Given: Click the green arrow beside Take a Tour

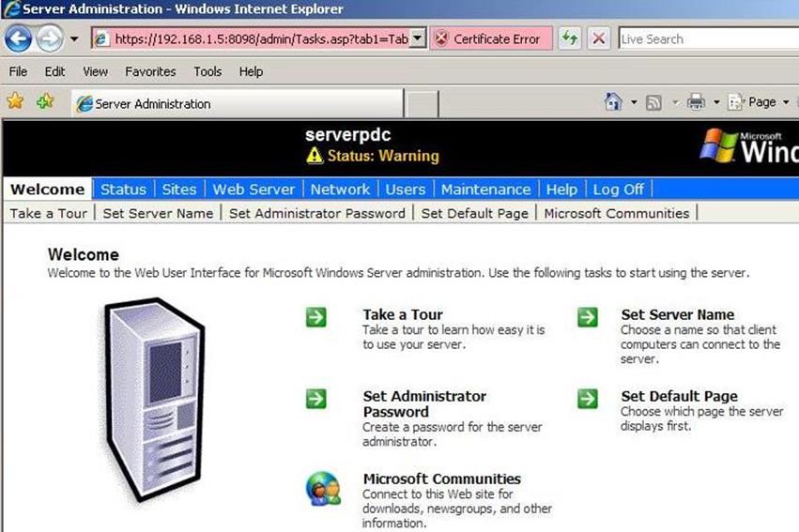Looking at the screenshot, I should click(x=315, y=317).
